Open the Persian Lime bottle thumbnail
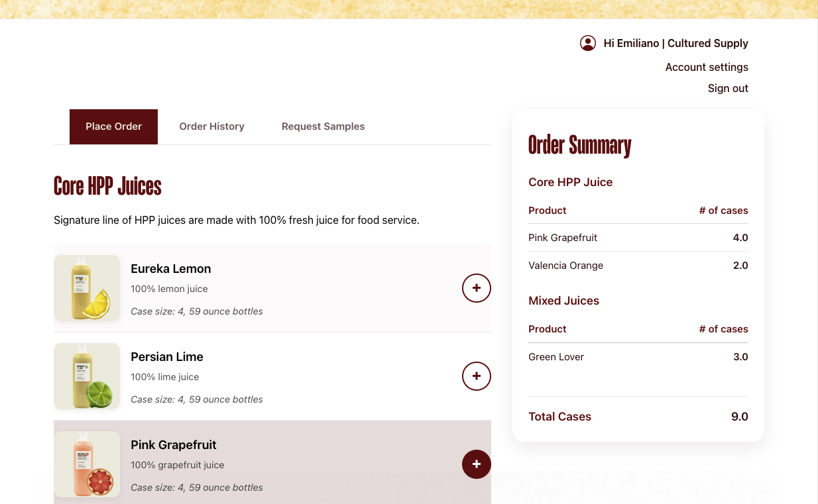Image resolution: width=818 pixels, height=504 pixels. 87,376
